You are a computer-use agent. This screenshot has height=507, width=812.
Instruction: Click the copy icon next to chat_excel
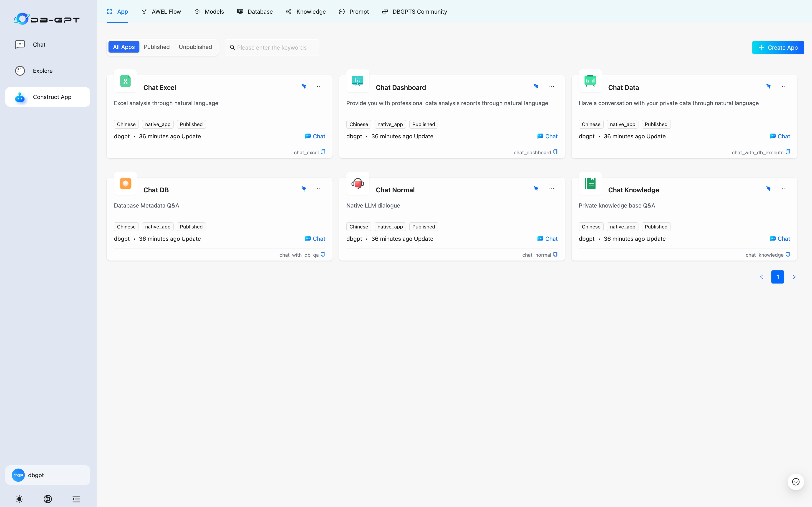tap(323, 152)
